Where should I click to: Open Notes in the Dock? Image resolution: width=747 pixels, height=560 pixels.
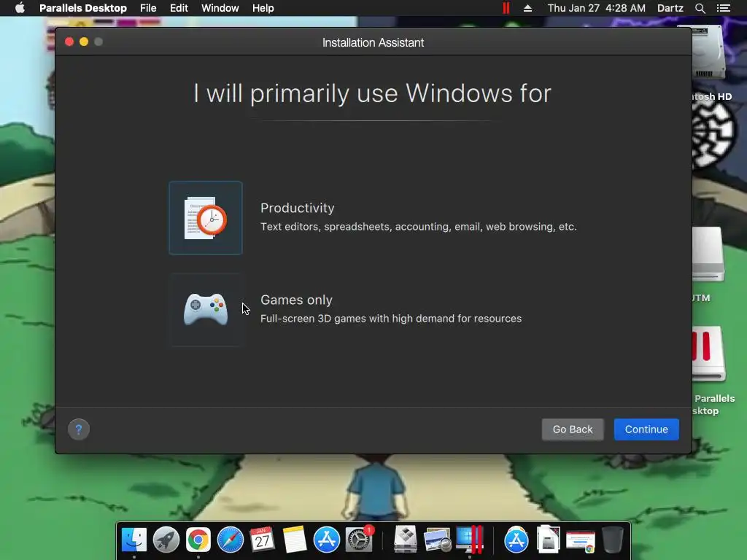coord(295,540)
